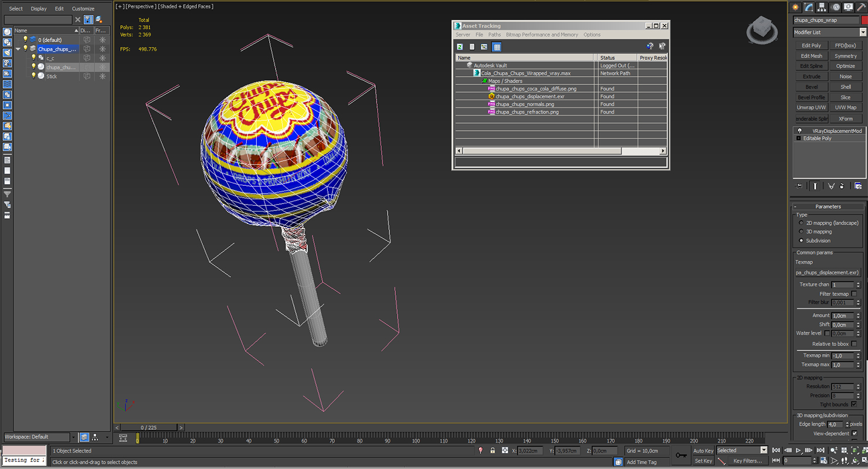Click the selection lock toggle icon
Image resolution: width=868 pixels, height=469 pixels.
point(492,450)
